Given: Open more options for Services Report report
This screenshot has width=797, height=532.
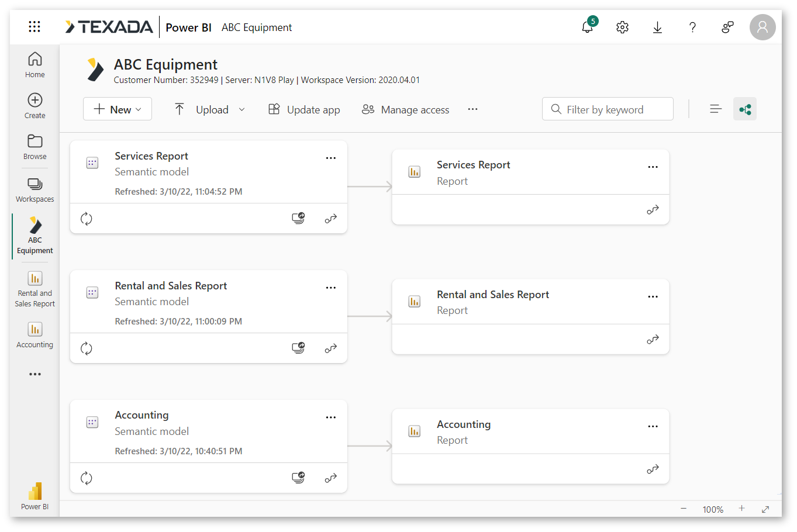Looking at the screenshot, I should (653, 167).
